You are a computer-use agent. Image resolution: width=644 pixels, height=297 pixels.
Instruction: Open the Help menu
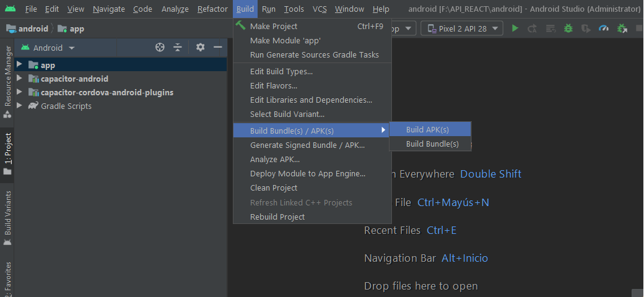click(381, 9)
